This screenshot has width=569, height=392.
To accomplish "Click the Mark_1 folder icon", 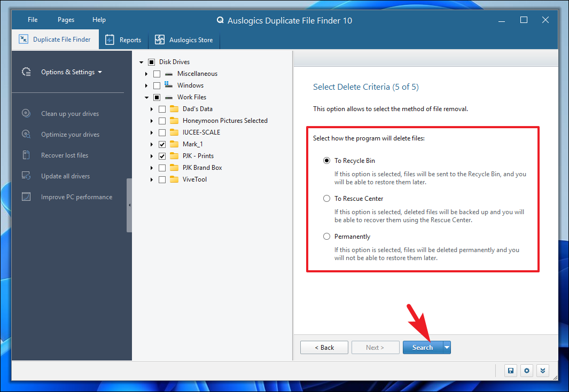I will [x=174, y=144].
